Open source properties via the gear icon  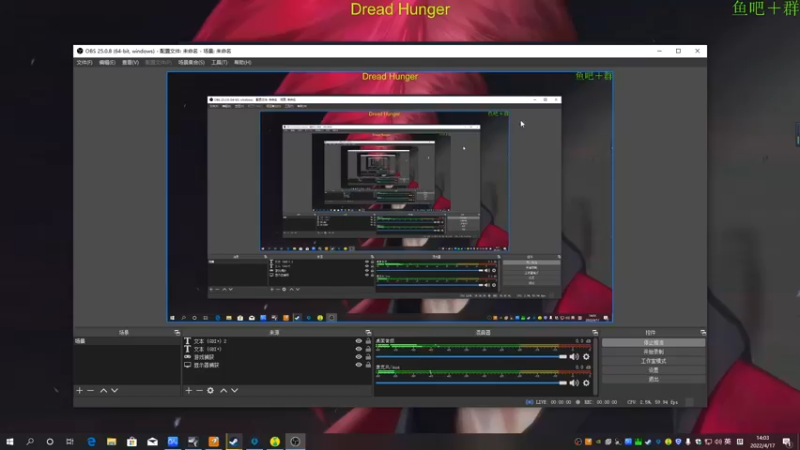click(210, 390)
